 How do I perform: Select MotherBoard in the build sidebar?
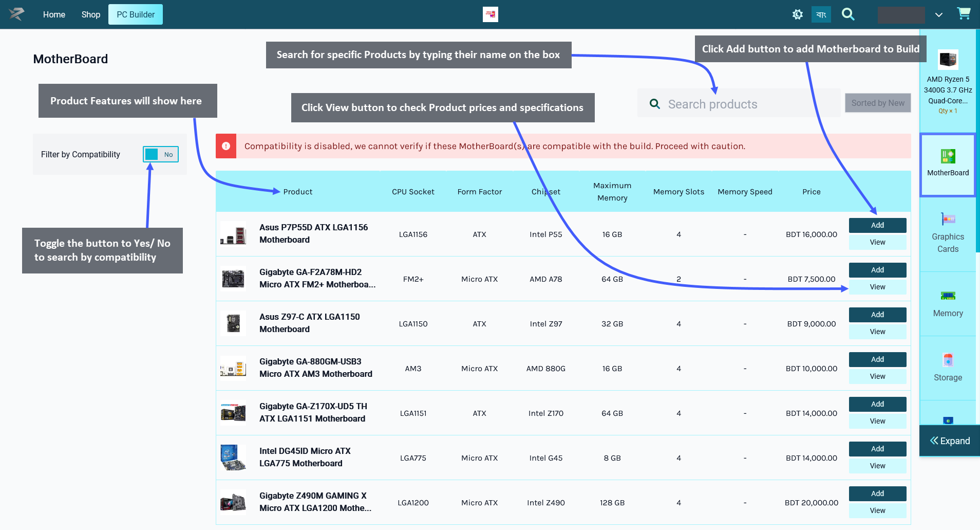pyautogui.click(x=948, y=165)
